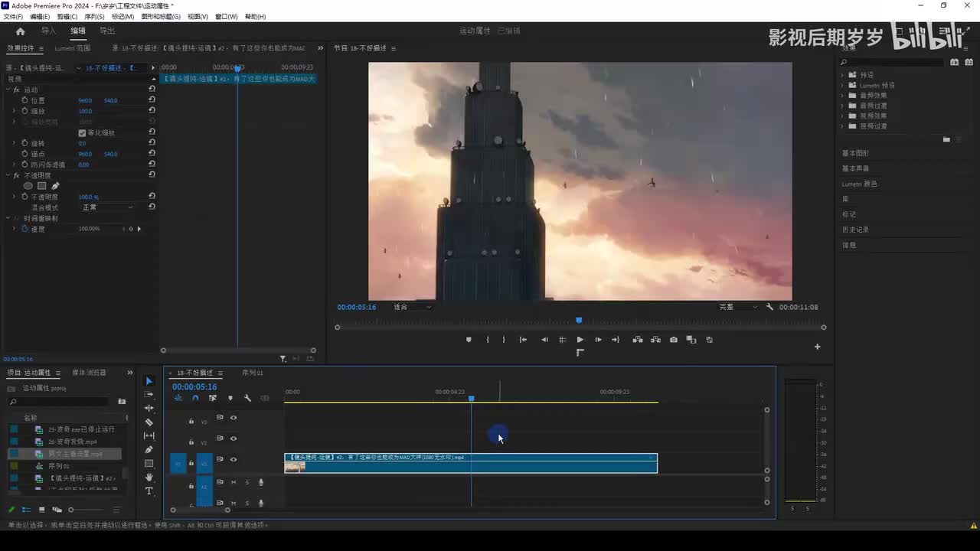Create free-draw bezier opacity mask with pen icon

pos(55,186)
